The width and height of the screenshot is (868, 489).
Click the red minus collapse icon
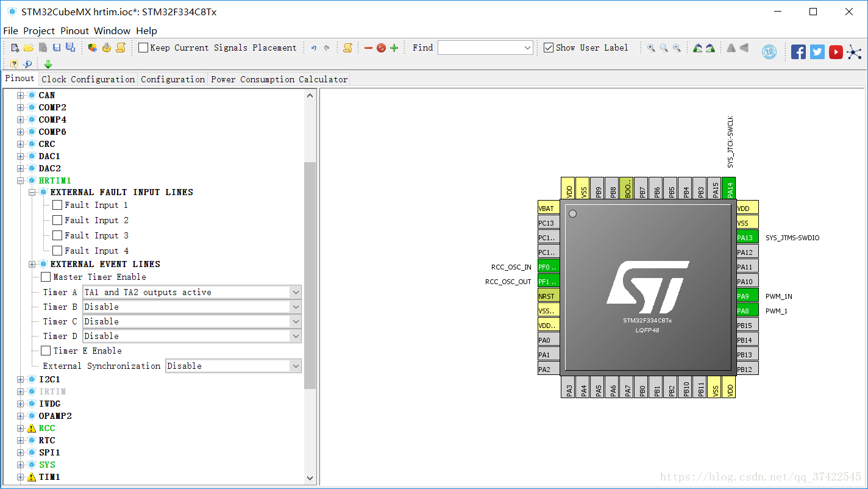368,48
